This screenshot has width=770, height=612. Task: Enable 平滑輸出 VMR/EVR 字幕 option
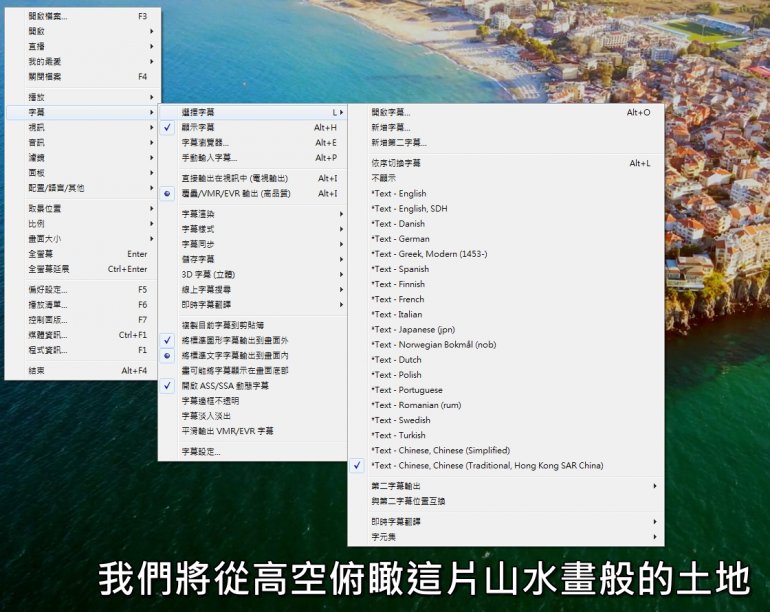click(x=252, y=431)
